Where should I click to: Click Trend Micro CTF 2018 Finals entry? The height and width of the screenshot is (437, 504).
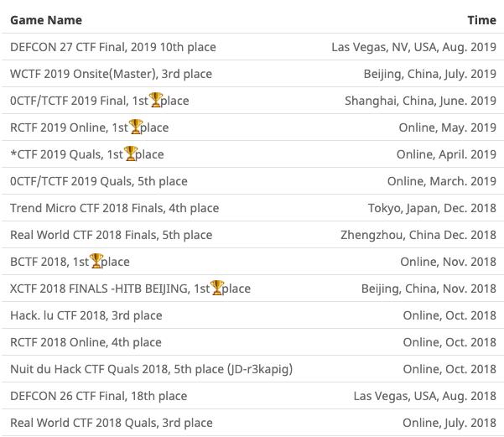(x=114, y=208)
